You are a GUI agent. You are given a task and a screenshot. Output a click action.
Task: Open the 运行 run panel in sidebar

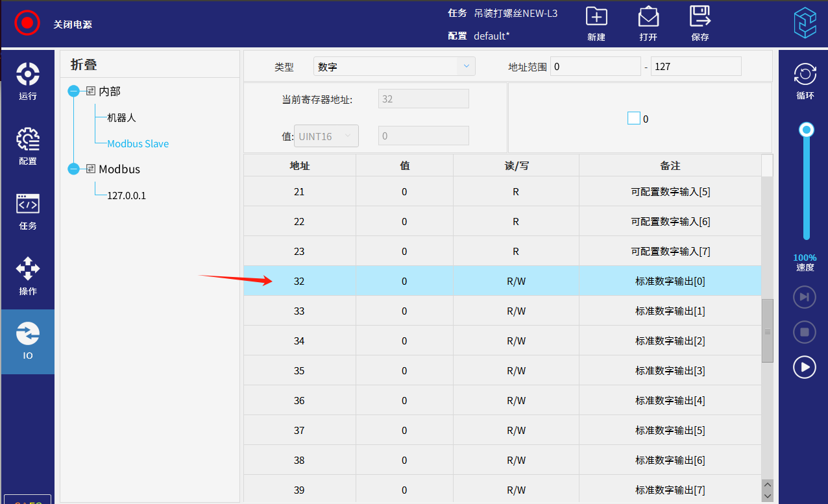pyautogui.click(x=28, y=81)
